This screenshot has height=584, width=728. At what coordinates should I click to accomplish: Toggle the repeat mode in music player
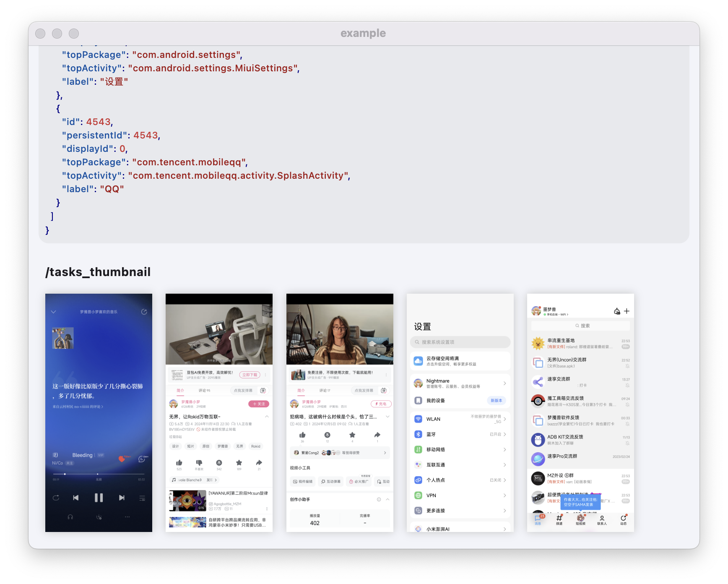pos(56,498)
